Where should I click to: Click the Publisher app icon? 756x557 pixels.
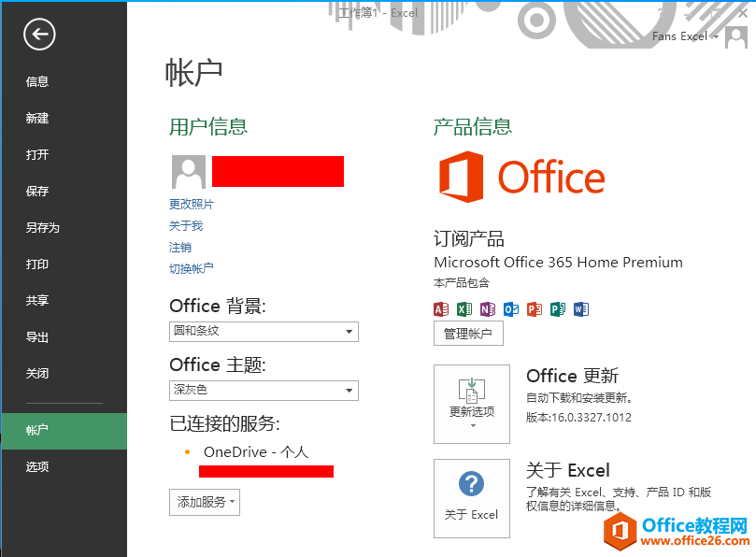(558, 309)
